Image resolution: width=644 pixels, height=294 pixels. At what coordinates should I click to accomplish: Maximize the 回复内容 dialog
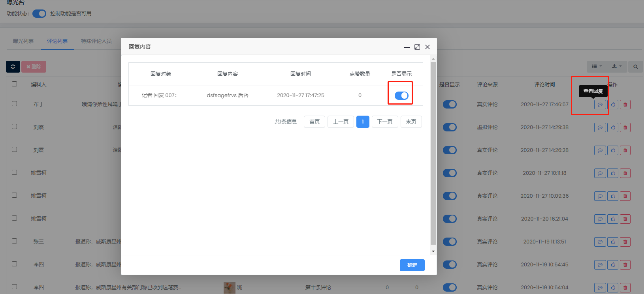click(x=417, y=47)
